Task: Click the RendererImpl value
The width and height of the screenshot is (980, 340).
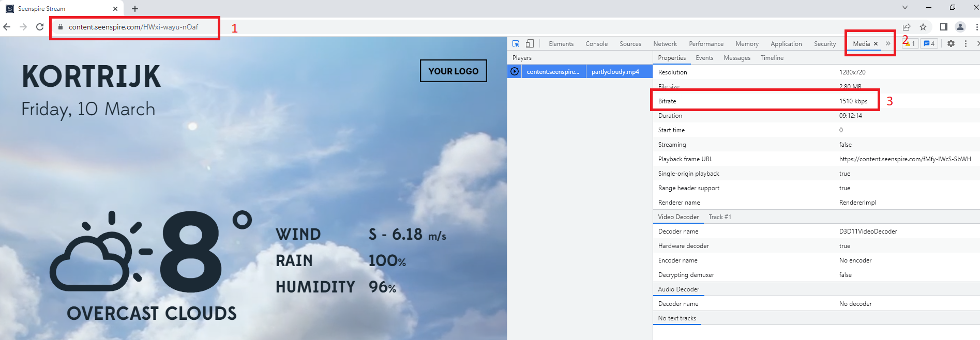Action: (857, 203)
